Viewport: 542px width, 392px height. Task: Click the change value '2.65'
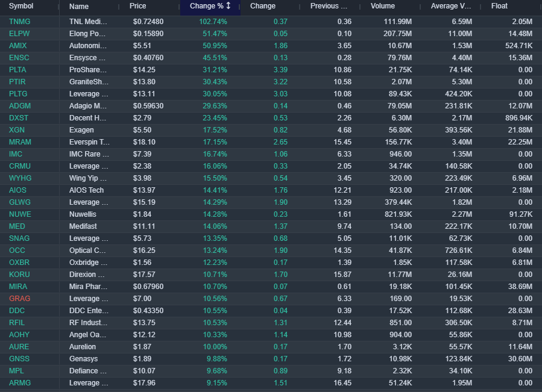pyautogui.click(x=280, y=142)
